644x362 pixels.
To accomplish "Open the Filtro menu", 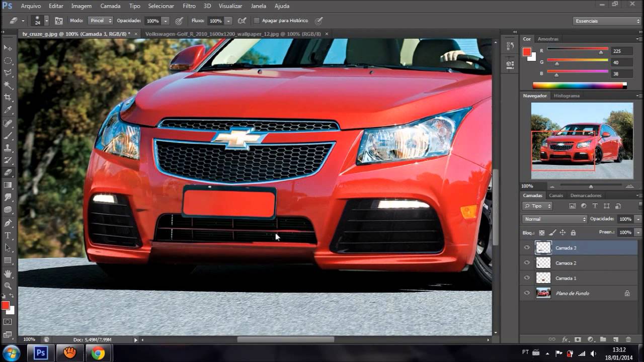I will click(x=189, y=6).
